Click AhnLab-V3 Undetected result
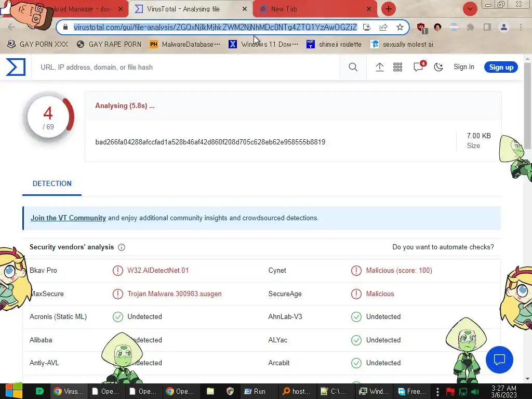This screenshot has width=532, height=399. point(383,316)
